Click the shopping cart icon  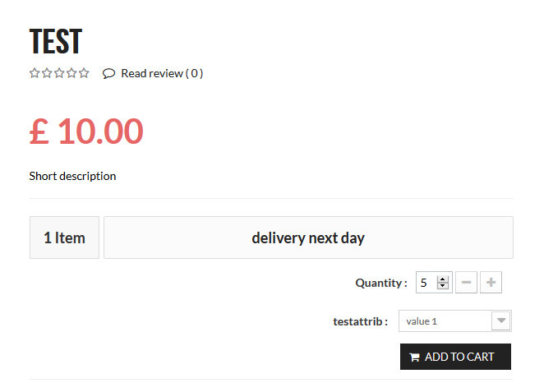click(414, 357)
